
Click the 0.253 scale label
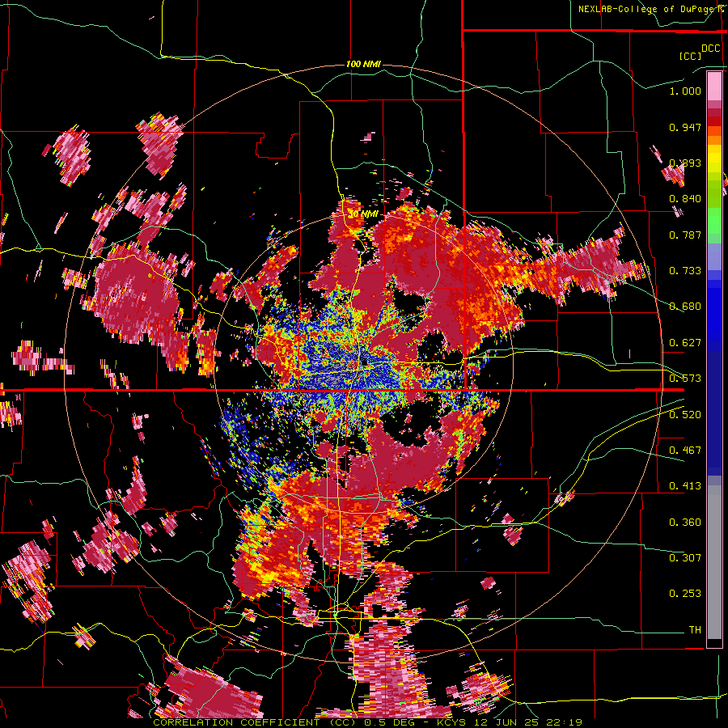pos(685,594)
